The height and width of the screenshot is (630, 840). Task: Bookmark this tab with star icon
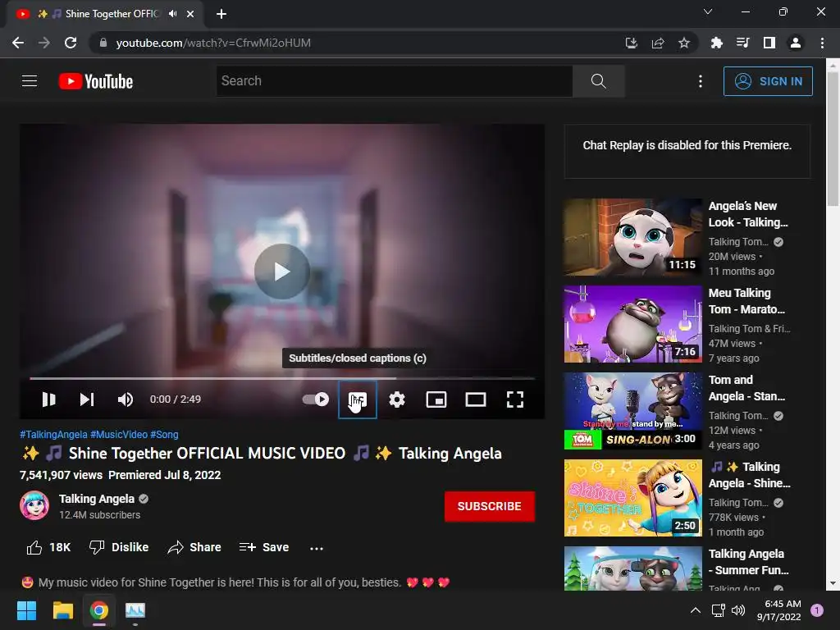coord(683,43)
